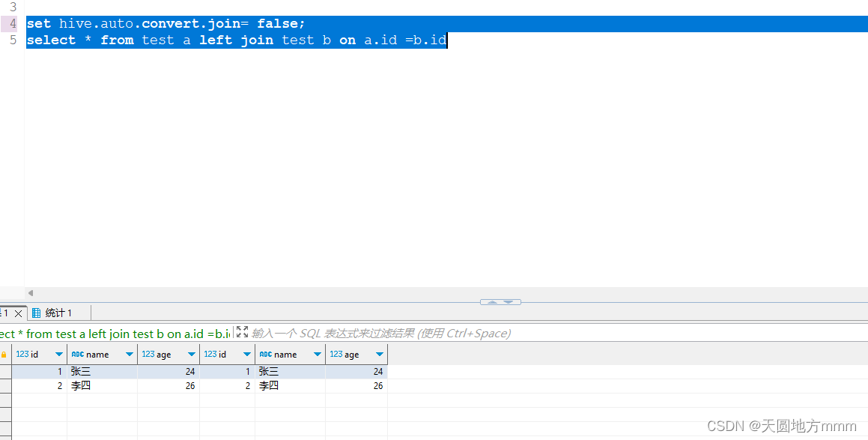
Task: Click the 123 icon on the second id column
Action: tap(211, 354)
